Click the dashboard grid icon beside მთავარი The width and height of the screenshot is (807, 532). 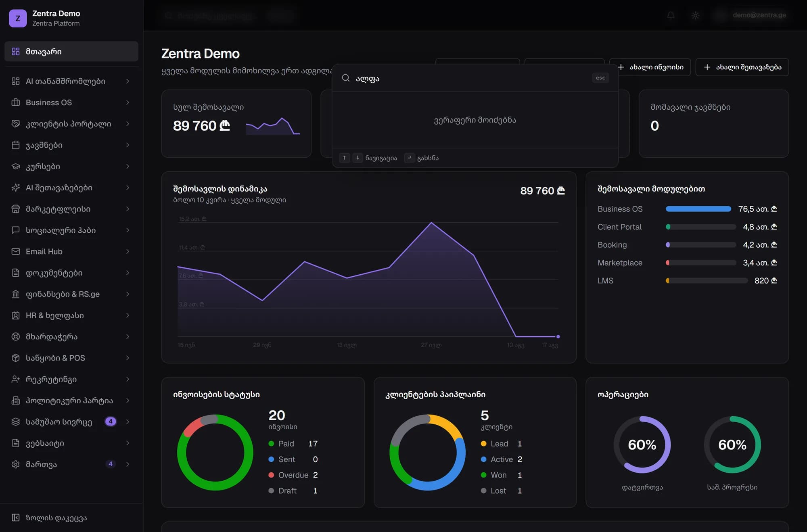[x=16, y=51]
